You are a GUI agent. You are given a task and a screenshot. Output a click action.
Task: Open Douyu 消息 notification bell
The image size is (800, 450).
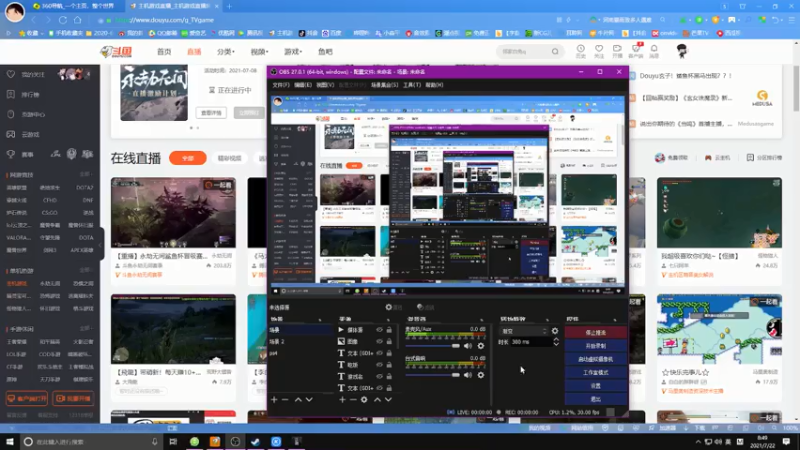[x=654, y=51]
